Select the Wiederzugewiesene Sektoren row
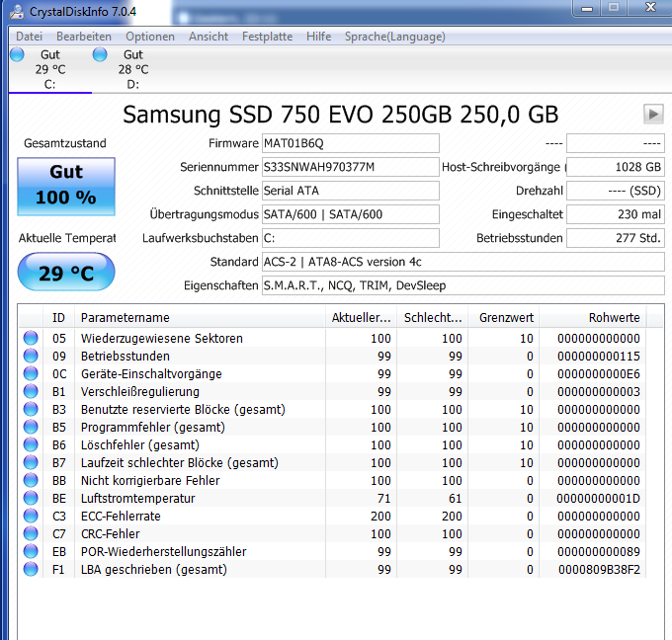 click(x=333, y=338)
